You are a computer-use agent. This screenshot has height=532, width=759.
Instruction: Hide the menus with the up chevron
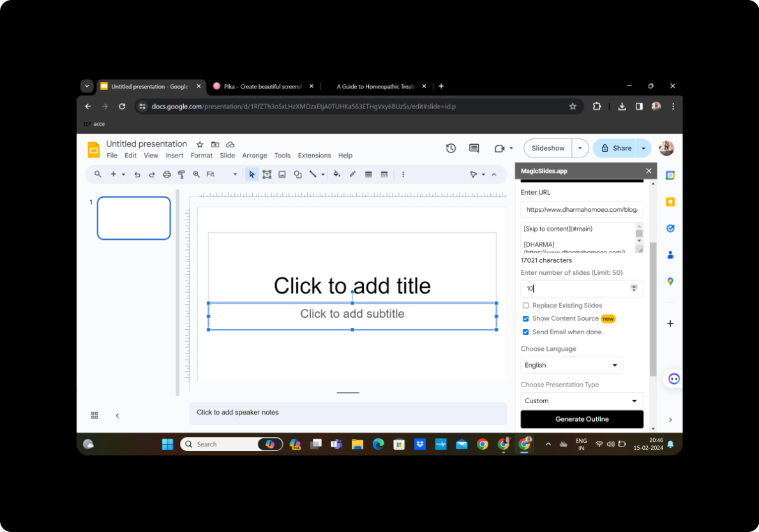click(x=494, y=175)
